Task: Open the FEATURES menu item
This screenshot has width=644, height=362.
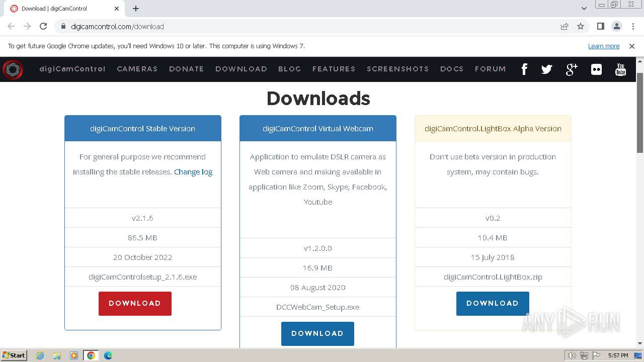Action: click(334, 69)
